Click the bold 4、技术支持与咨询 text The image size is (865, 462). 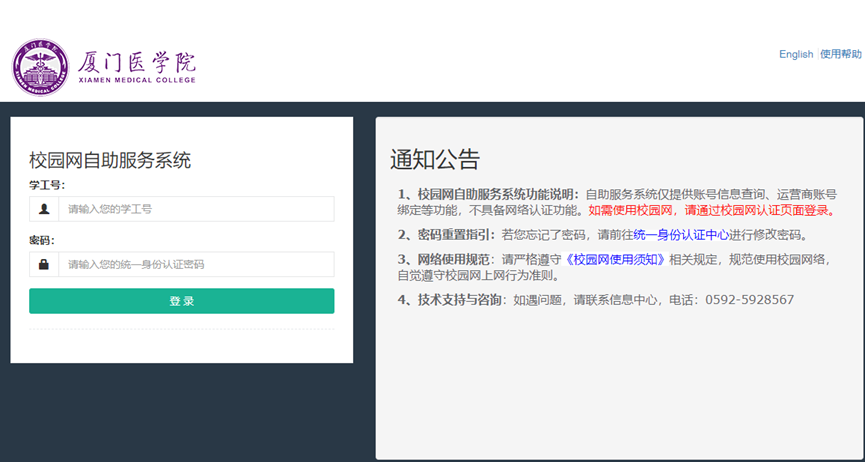pyautogui.click(x=450, y=300)
